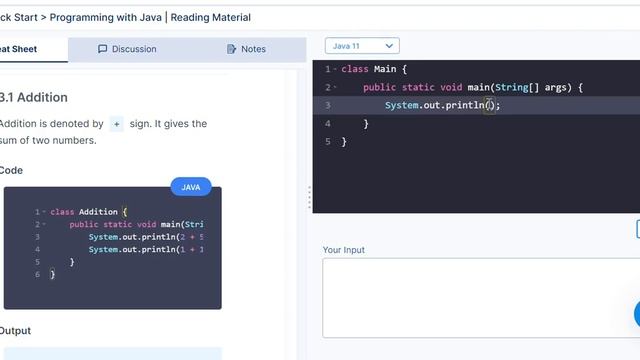Collapse the main method fold arrow in editor
Screen dimensions: 640x360
(335, 87)
